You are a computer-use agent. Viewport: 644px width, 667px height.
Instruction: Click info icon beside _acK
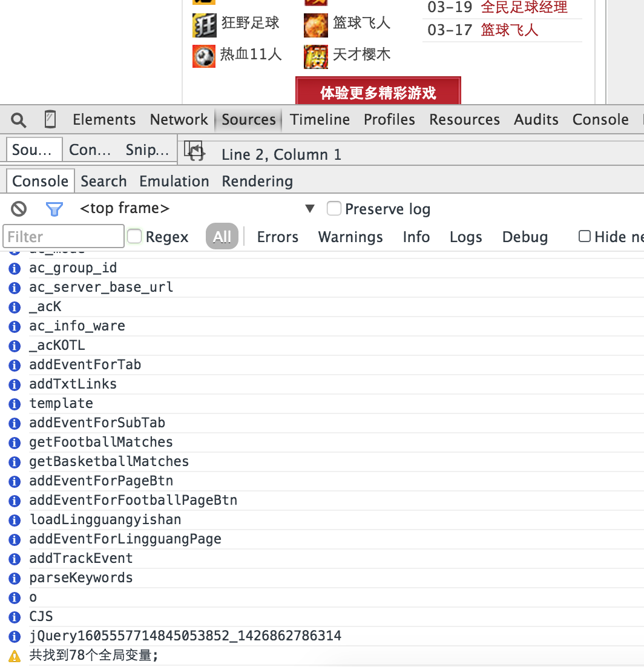15,307
